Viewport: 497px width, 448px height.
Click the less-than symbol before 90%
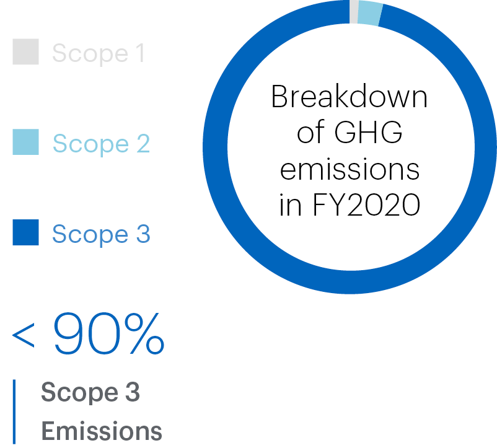pos(24,336)
